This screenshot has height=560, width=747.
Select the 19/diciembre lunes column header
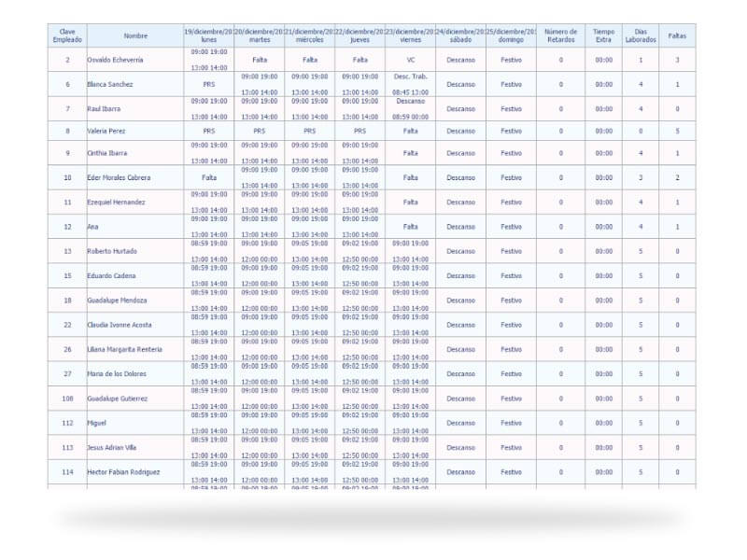point(208,35)
